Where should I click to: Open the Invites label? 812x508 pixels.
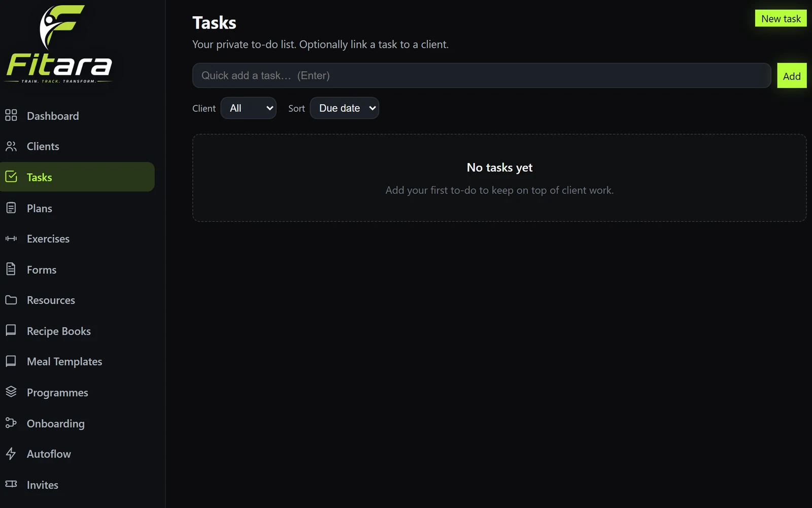coord(43,485)
